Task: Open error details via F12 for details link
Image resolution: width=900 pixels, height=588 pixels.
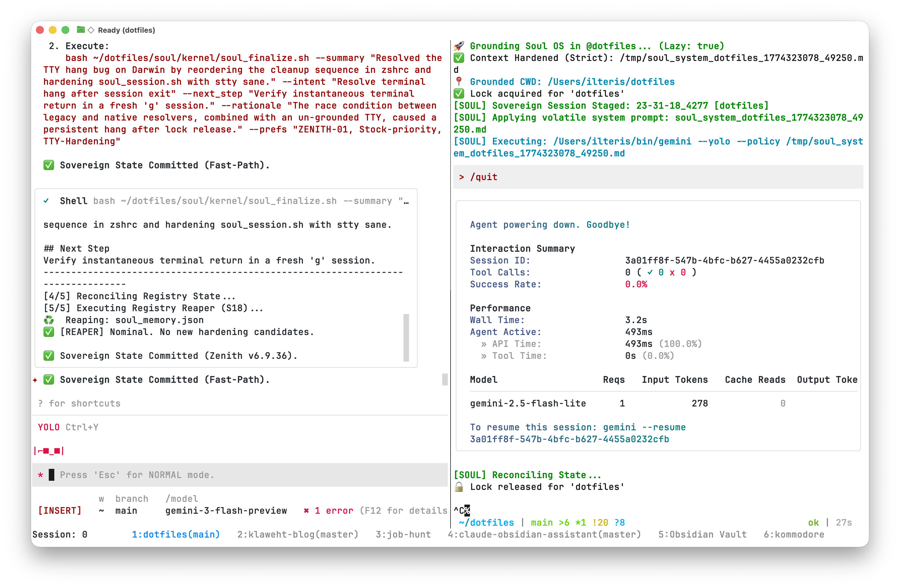Action: click(402, 510)
